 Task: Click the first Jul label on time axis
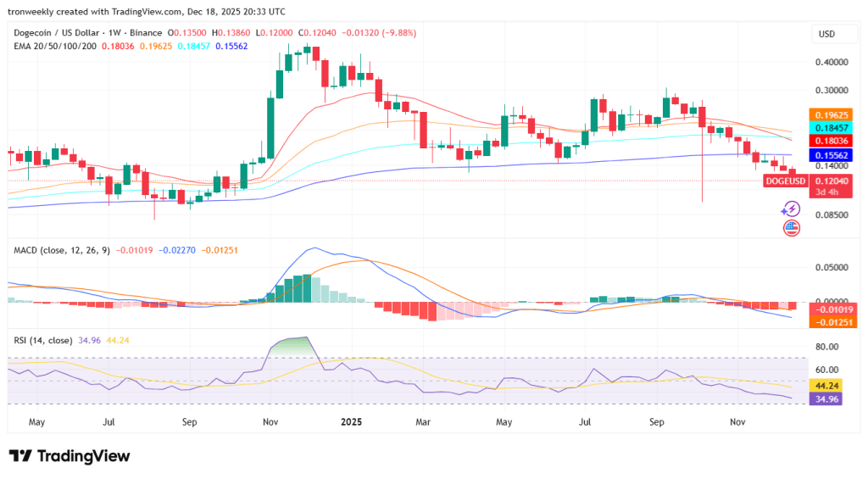(108, 422)
